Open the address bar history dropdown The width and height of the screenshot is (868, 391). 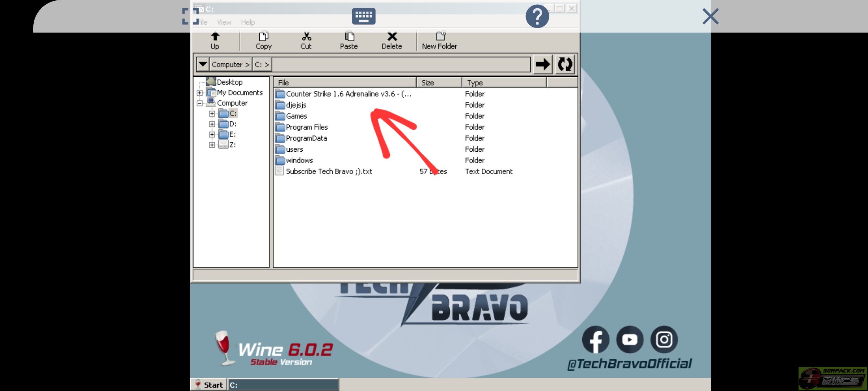click(203, 64)
